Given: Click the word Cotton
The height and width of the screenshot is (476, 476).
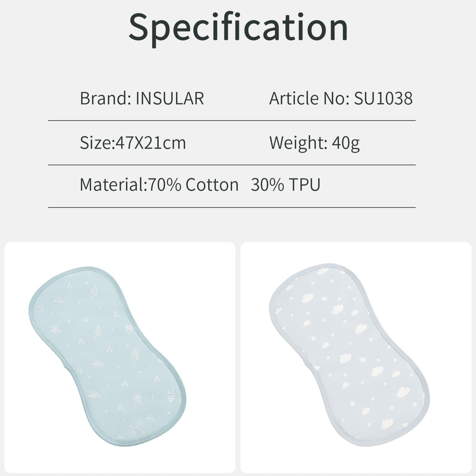Looking at the screenshot, I should click(x=212, y=185).
